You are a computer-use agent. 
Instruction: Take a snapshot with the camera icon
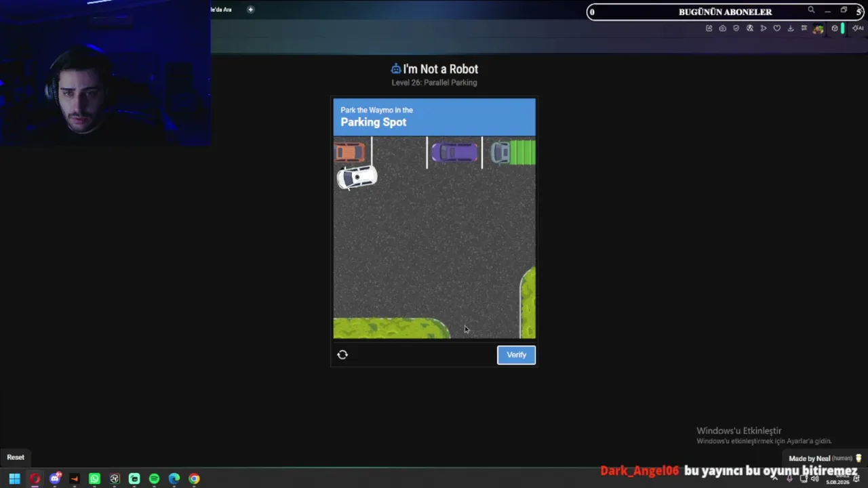click(x=723, y=28)
